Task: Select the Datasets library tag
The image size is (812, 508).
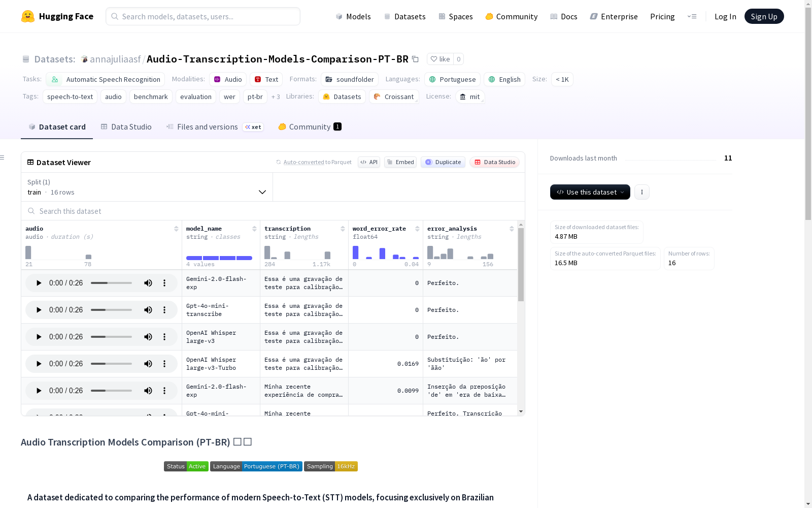Action: [x=342, y=97]
